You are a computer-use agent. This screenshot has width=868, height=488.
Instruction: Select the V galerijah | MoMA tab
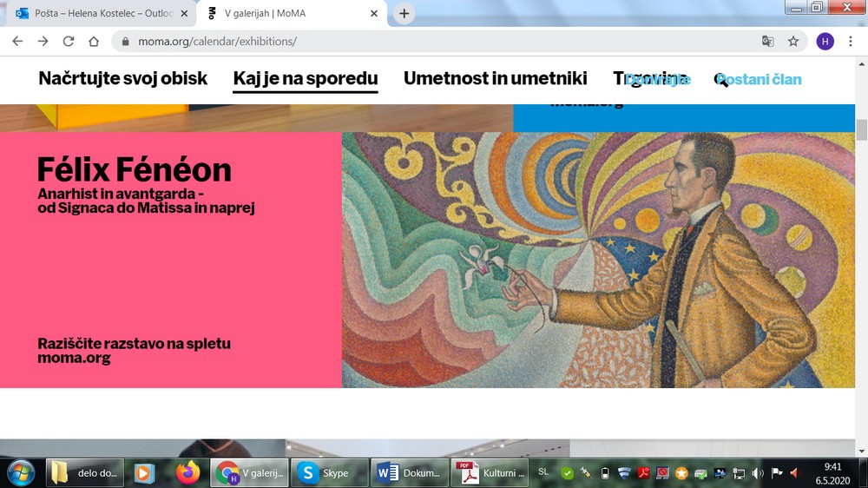pos(292,13)
